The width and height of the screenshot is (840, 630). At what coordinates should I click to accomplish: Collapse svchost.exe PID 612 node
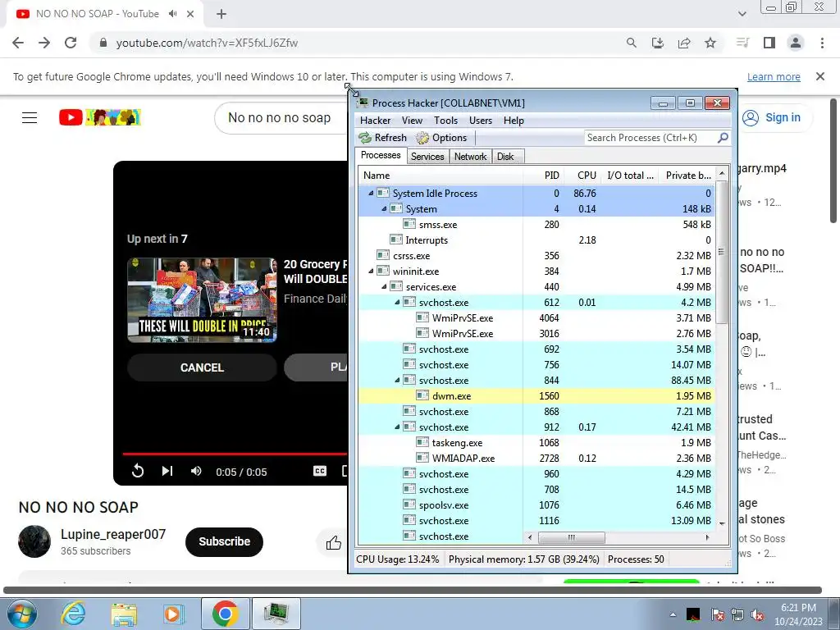[398, 303]
